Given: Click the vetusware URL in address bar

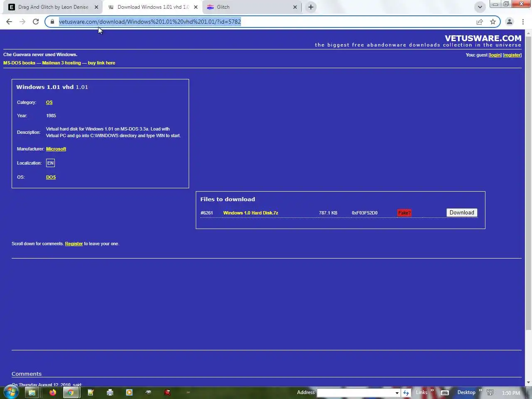Looking at the screenshot, I should click(x=150, y=22).
